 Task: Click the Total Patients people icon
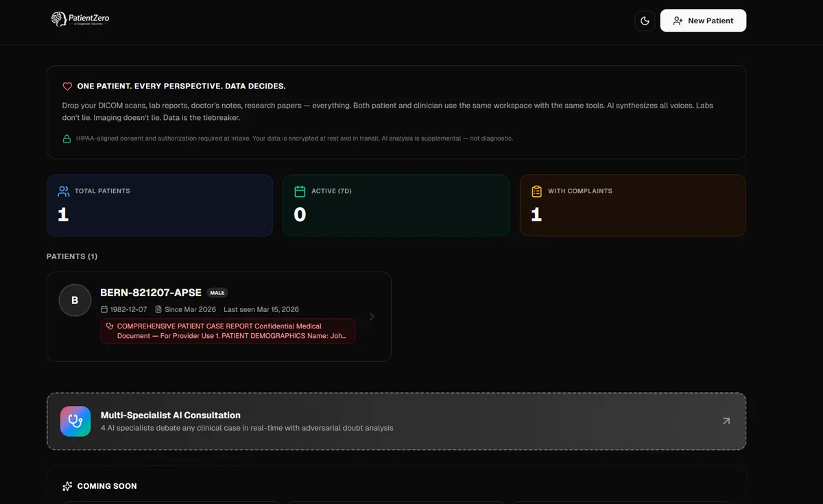[x=64, y=191]
